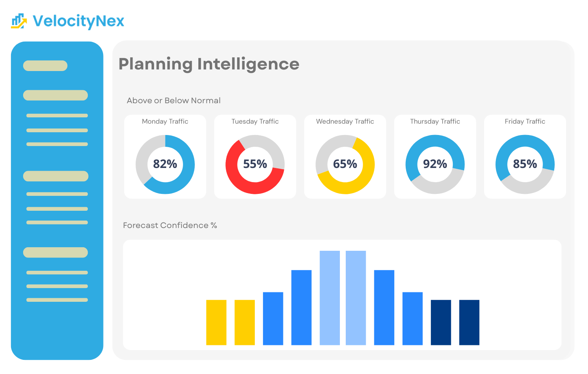
Task: Click the first yellow forecast confidence bar
Action: pyautogui.click(x=216, y=322)
